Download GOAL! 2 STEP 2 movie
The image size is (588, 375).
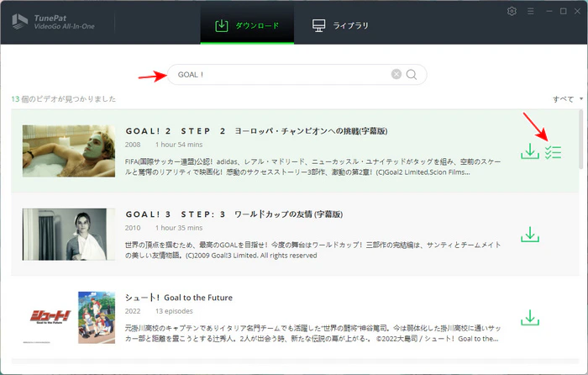click(x=530, y=151)
